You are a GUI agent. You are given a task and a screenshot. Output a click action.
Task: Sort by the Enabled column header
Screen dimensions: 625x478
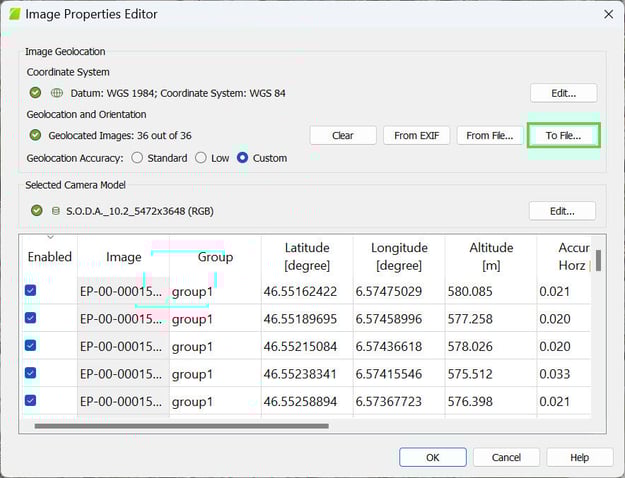coord(49,257)
